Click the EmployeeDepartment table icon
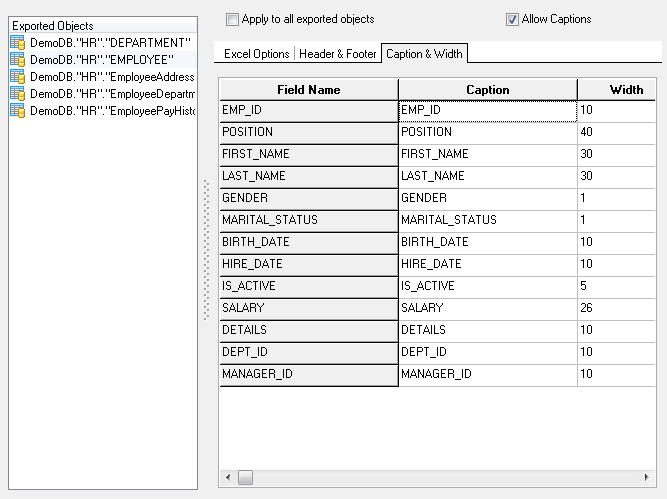Image resolution: width=667 pixels, height=499 pixels. coord(17,93)
